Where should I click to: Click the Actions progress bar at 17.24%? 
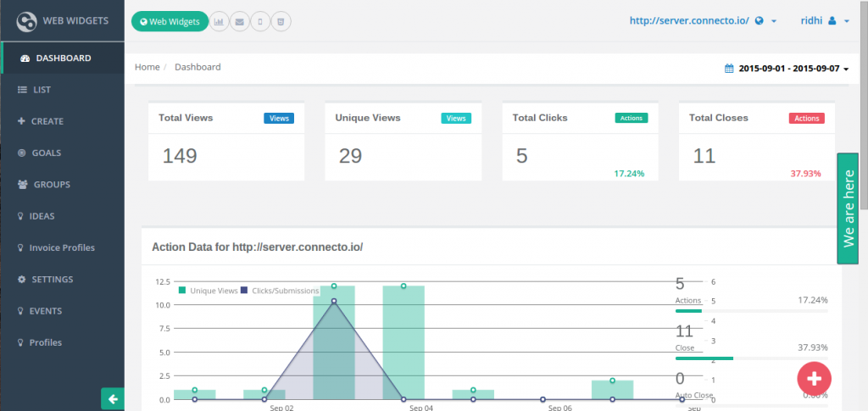click(x=752, y=311)
